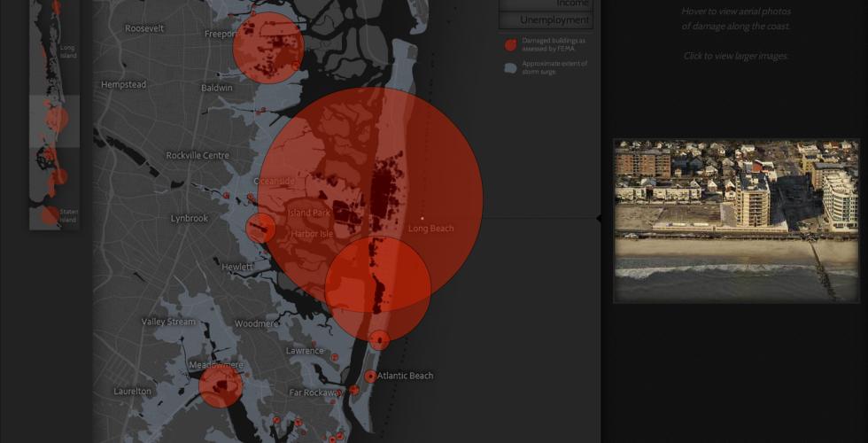Click the damage circle near Meadowmere
Viewport: 868px width, 443px height.
pos(221,386)
